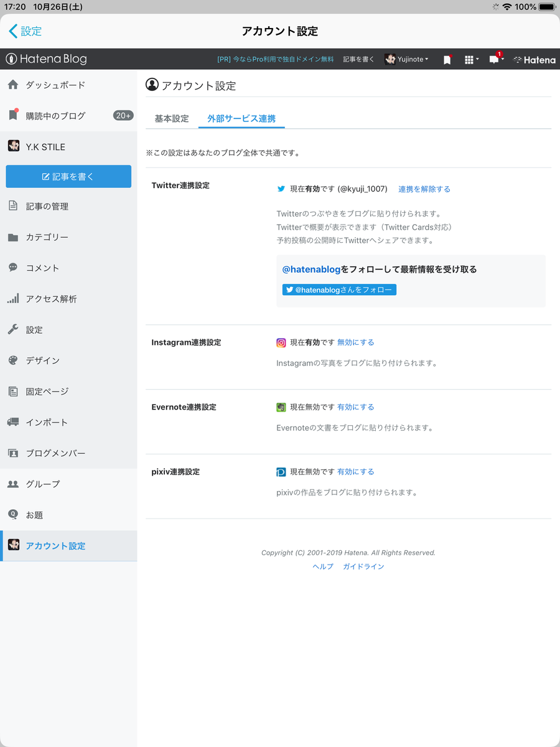The width and height of the screenshot is (560, 747).
Task: Click the Hatena logo at top right
Action: 534,60
